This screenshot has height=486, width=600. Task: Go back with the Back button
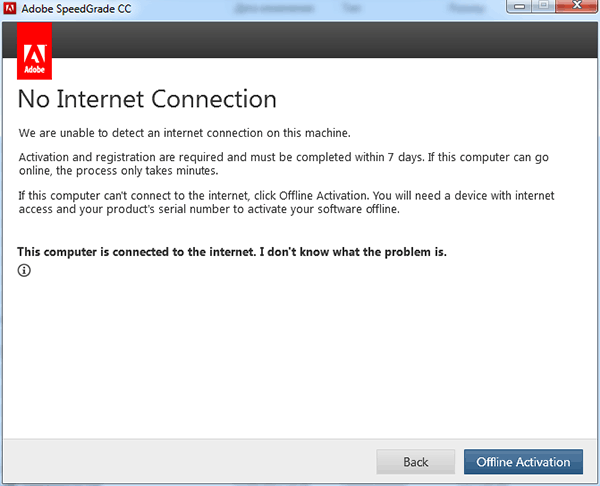point(416,462)
